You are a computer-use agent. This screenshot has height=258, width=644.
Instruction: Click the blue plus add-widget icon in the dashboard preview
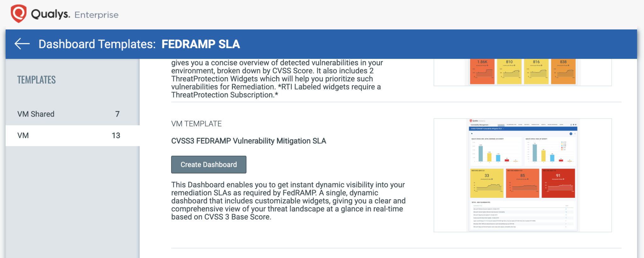tap(571, 134)
